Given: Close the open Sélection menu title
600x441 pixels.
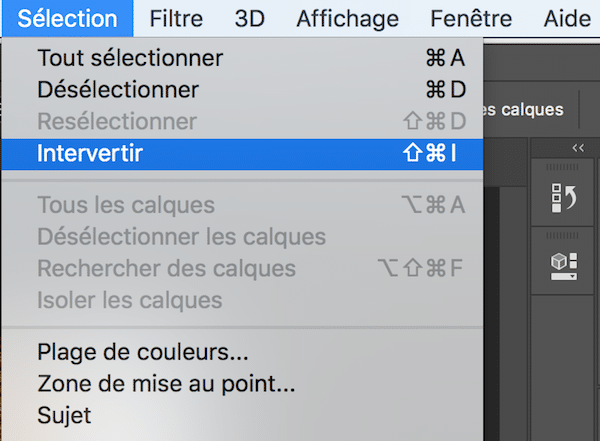Looking at the screenshot, I should 67,18.
